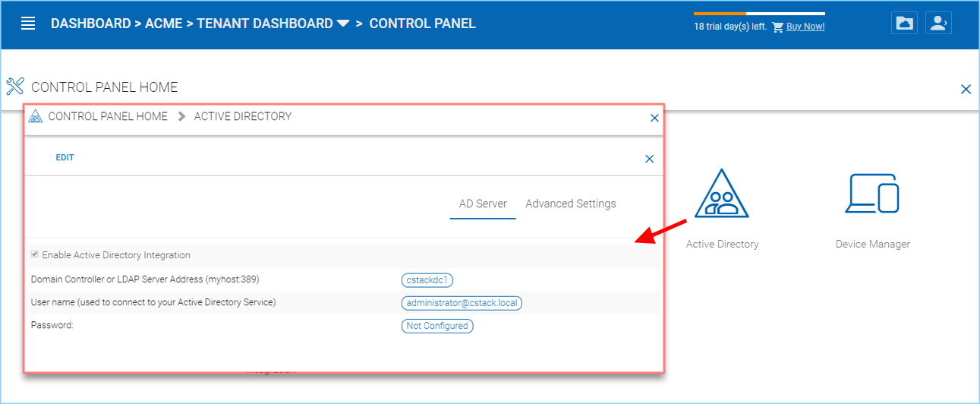This screenshot has width=980, height=404.
Task: Click the Active Directory breadcrumb logo icon
Action: click(x=35, y=117)
